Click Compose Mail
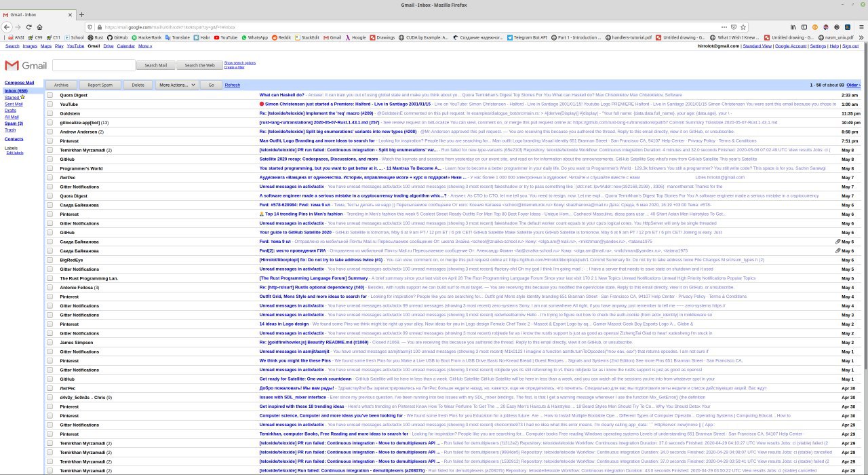Viewport: 868px width, 475px height. click(19, 82)
